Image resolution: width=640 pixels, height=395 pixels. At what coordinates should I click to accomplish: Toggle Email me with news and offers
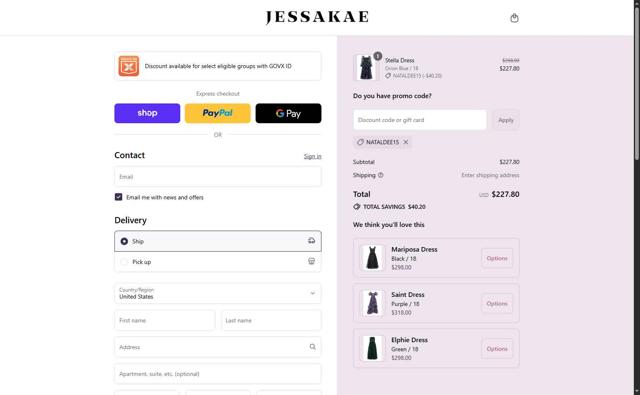click(118, 197)
